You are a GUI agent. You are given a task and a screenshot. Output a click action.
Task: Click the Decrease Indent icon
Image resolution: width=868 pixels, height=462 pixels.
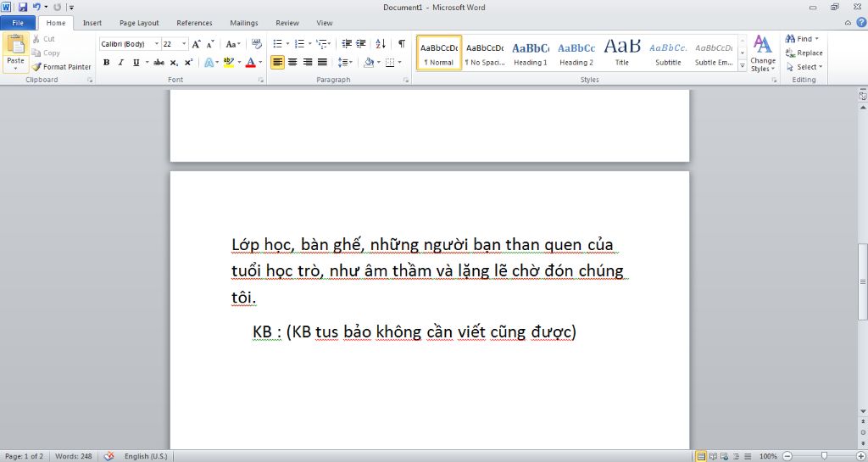(x=347, y=44)
